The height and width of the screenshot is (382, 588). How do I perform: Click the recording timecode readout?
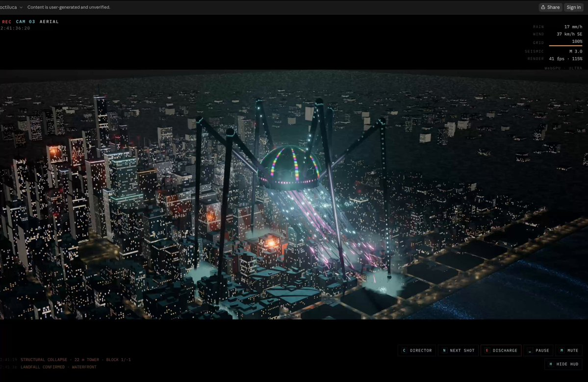pos(15,28)
